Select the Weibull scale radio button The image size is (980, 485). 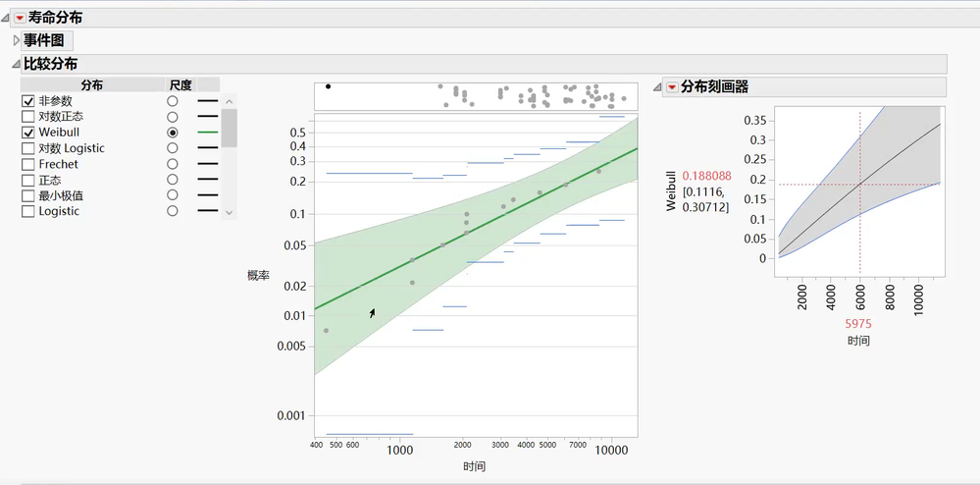point(172,133)
